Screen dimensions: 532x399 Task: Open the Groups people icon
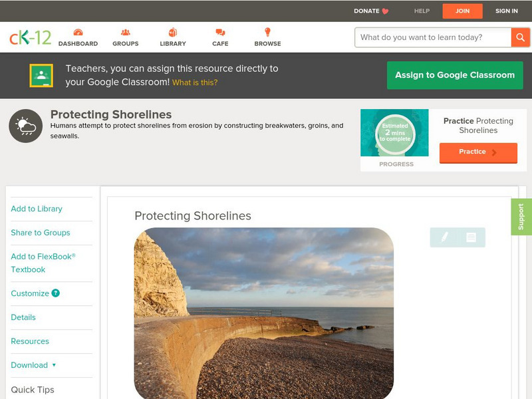pos(126,32)
